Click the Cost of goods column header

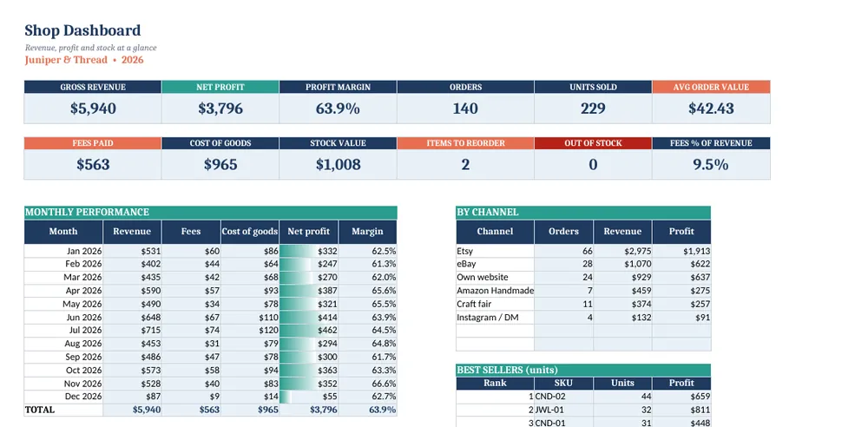250,232
